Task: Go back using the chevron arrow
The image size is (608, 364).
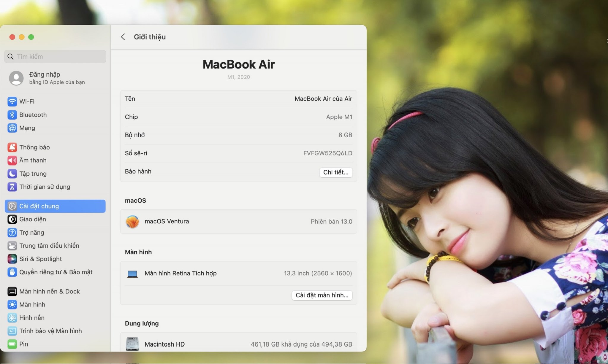Action: [x=123, y=37]
